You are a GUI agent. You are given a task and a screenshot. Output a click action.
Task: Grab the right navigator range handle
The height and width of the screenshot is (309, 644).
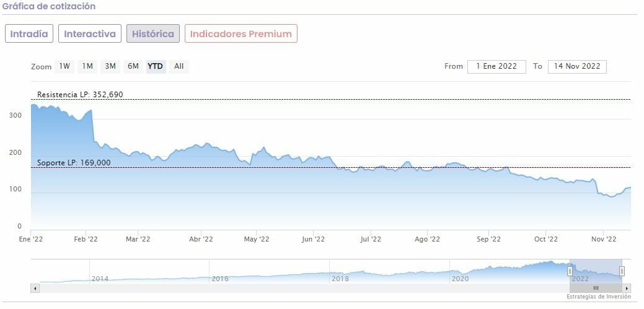pos(622,271)
